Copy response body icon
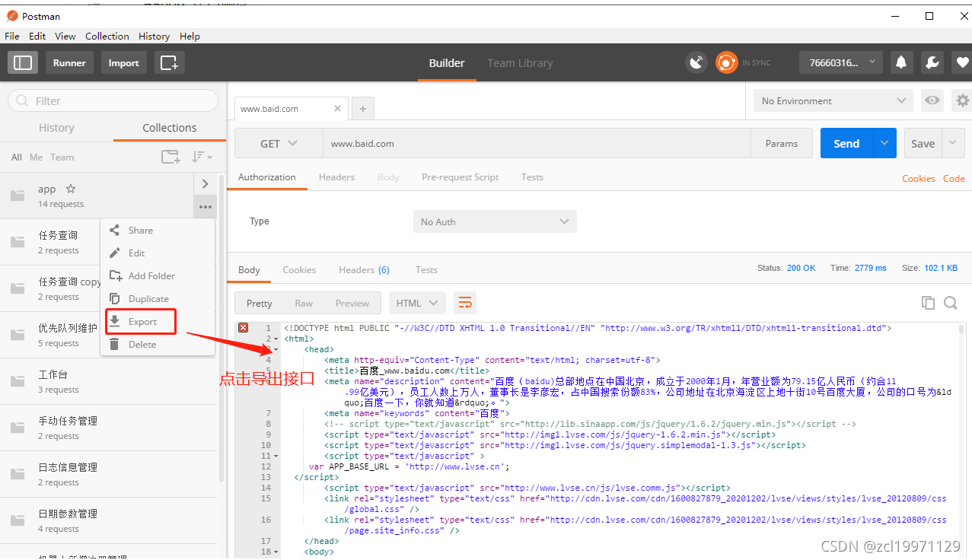 point(928,303)
